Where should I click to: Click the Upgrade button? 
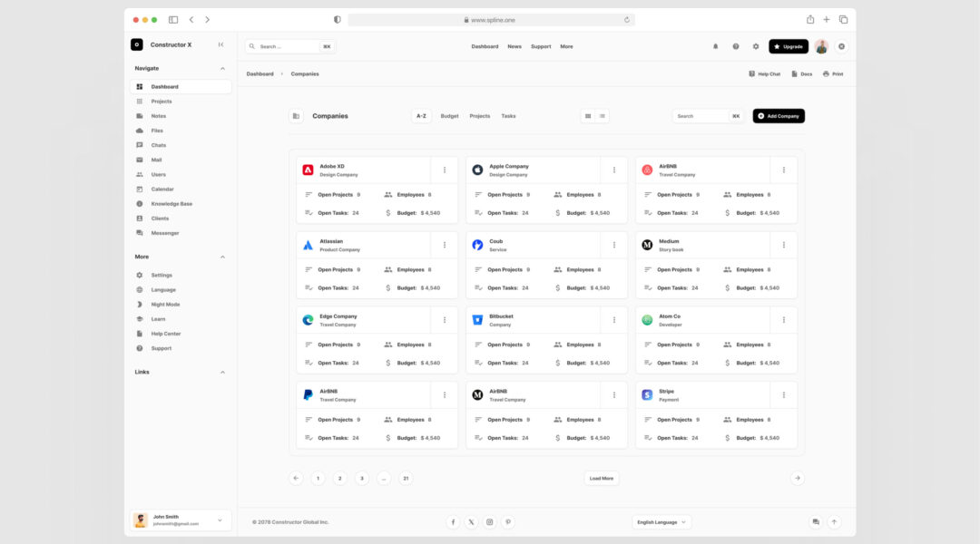point(789,46)
